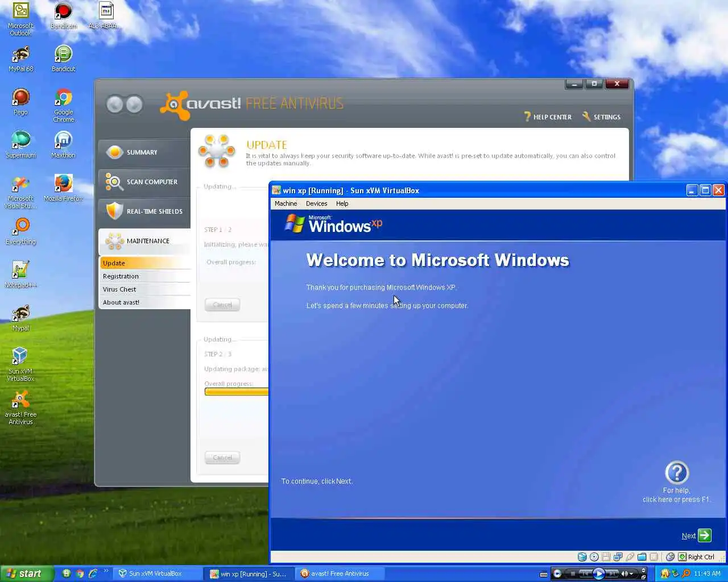Switch to Sun xVM VirtualBox taskbar button
The width and height of the screenshot is (728, 582).
click(158, 573)
